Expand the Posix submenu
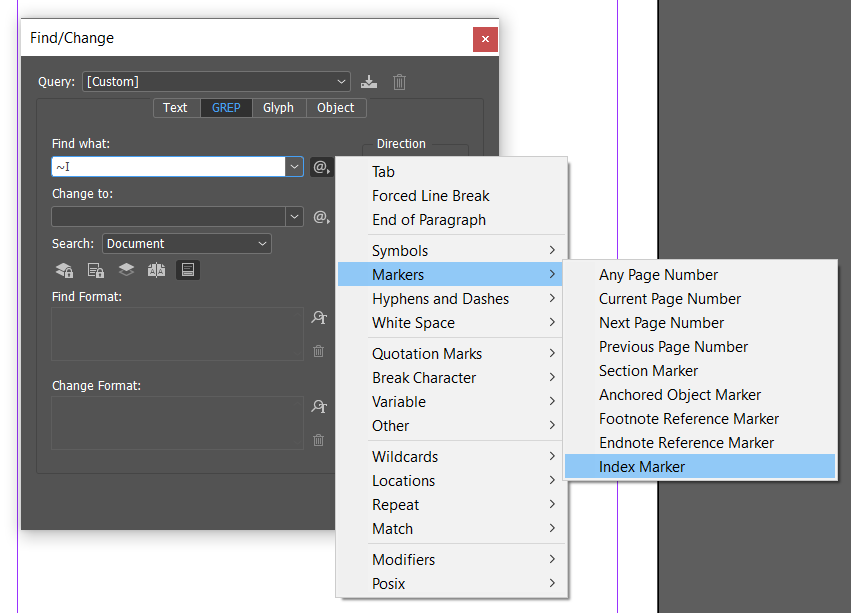The height and width of the screenshot is (613, 851). pyautogui.click(x=452, y=583)
